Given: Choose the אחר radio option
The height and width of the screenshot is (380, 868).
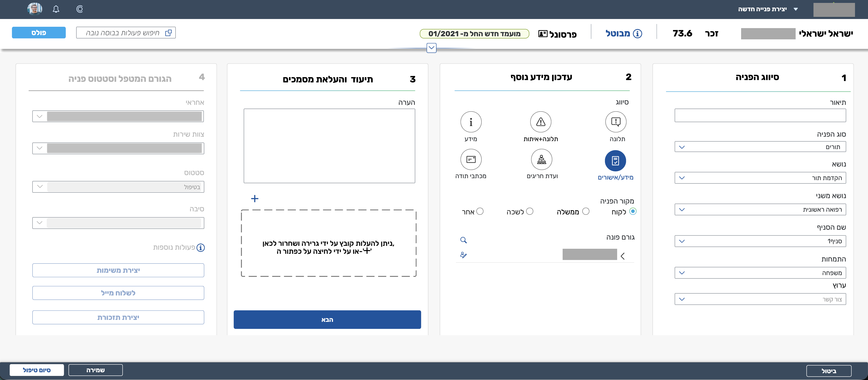Looking at the screenshot, I should [480, 211].
